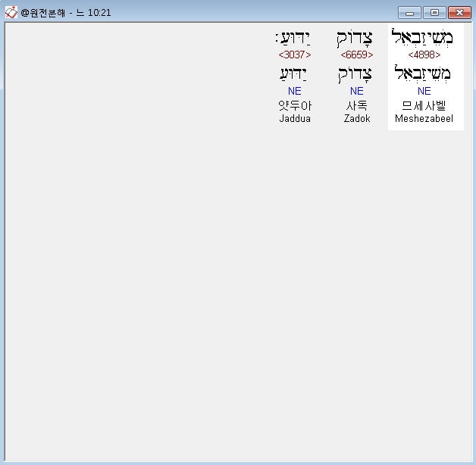The width and height of the screenshot is (476, 465).
Task: Click Hebrew lemma below <4898>
Action: pos(423,73)
